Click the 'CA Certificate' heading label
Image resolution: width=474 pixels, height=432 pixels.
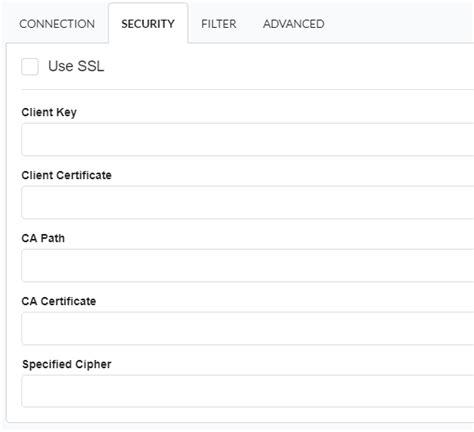tap(59, 301)
